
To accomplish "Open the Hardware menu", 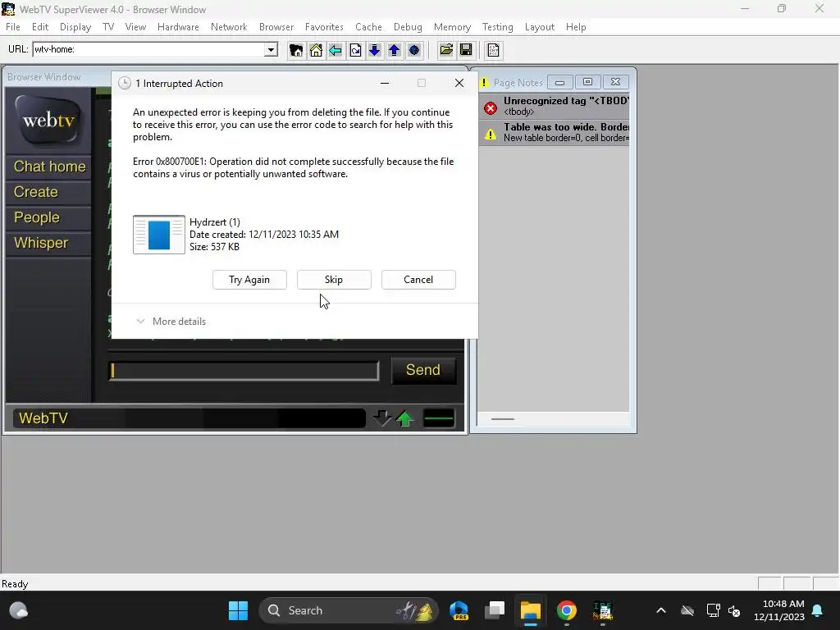I will tap(178, 27).
